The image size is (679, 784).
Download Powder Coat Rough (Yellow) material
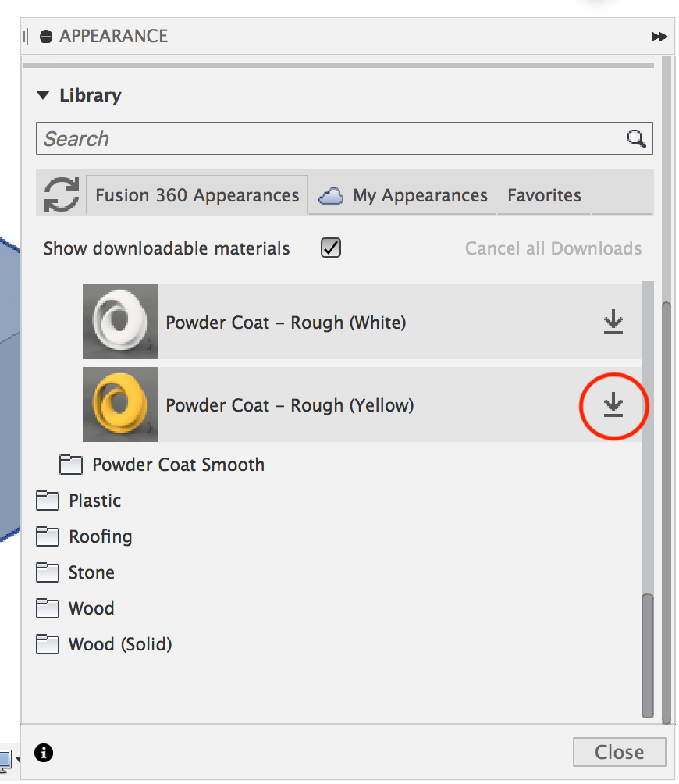[x=613, y=405]
